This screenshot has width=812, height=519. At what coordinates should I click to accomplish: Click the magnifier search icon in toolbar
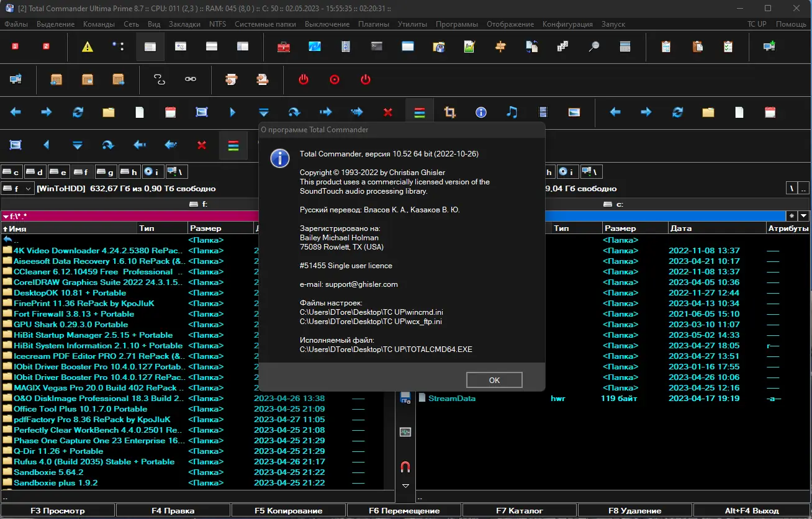pos(594,47)
